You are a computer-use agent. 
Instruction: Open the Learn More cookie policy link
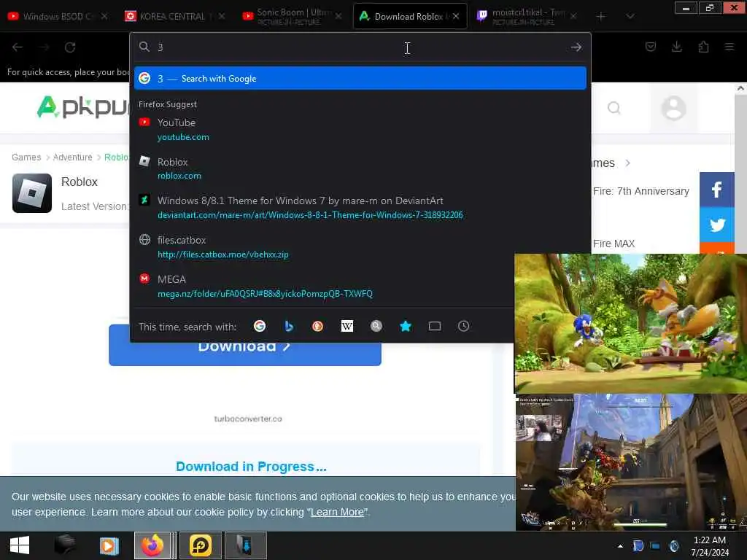(x=337, y=512)
